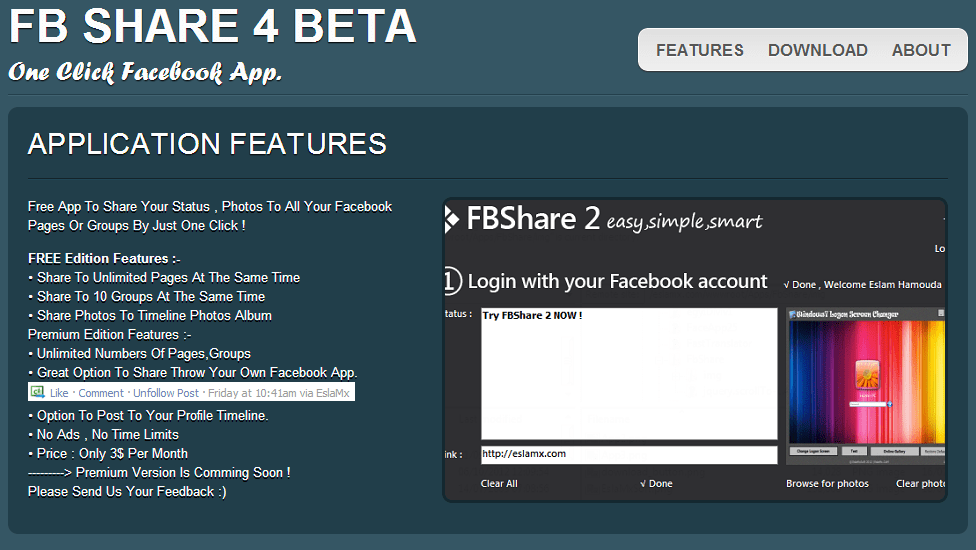Click the status text box with Try FBShare 2 NOW

[x=629, y=373]
